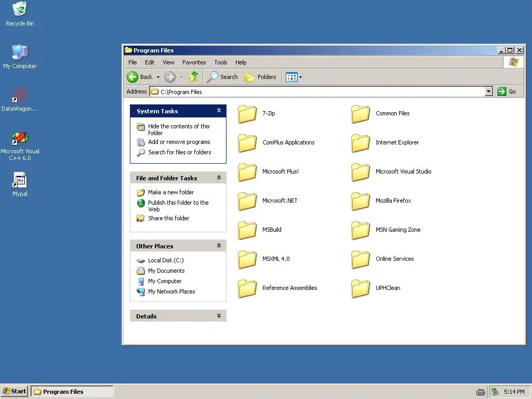Click the Views icon in the toolbar

coord(291,77)
